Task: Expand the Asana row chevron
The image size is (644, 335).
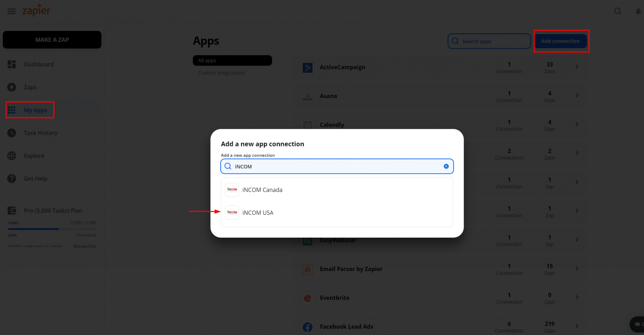Action: coord(577,96)
